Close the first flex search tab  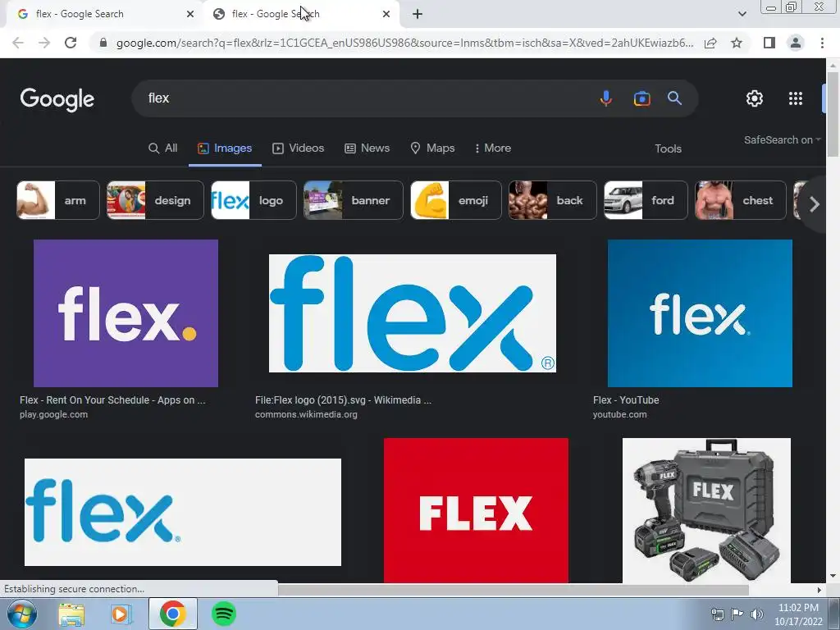(x=190, y=14)
